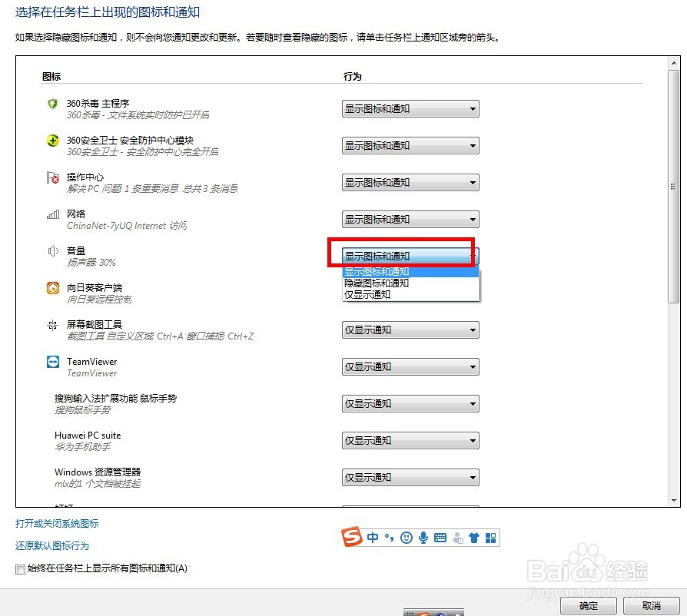
Task: Select the 音量 row label
Action: (76, 250)
